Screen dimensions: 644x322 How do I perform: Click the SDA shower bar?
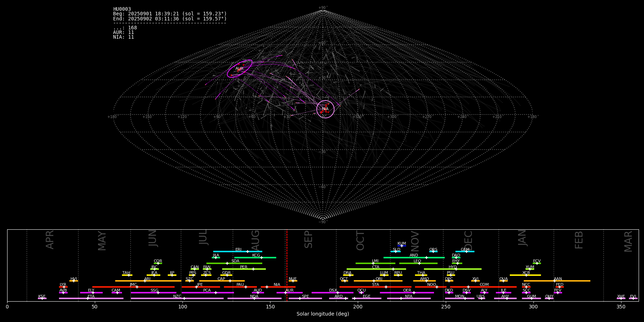tap(234, 263)
